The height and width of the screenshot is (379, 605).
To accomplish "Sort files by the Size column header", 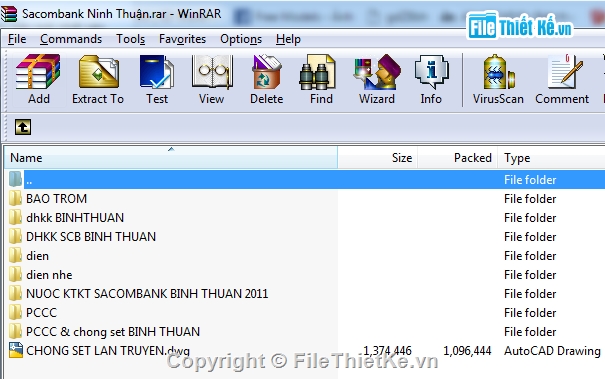I will pos(378,157).
